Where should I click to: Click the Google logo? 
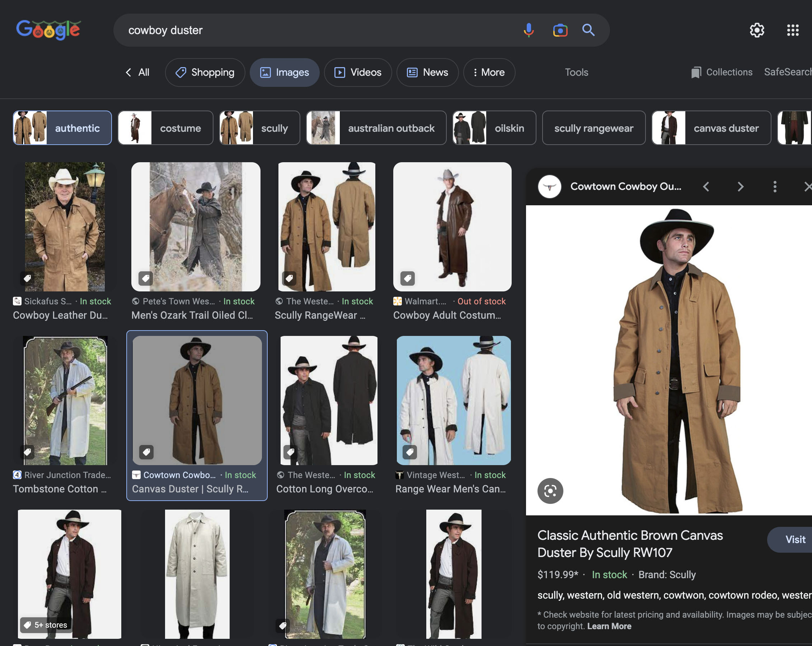coord(48,29)
